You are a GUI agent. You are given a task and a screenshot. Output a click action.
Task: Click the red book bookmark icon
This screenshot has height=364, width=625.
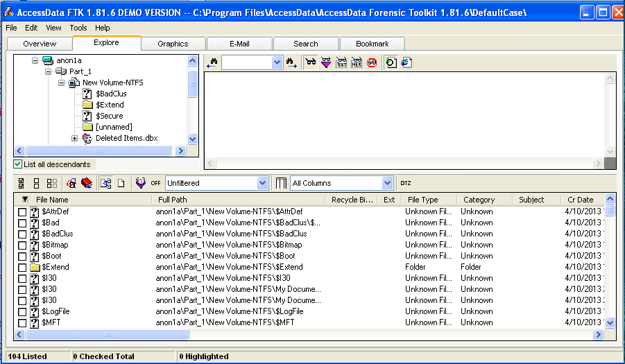[87, 183]
